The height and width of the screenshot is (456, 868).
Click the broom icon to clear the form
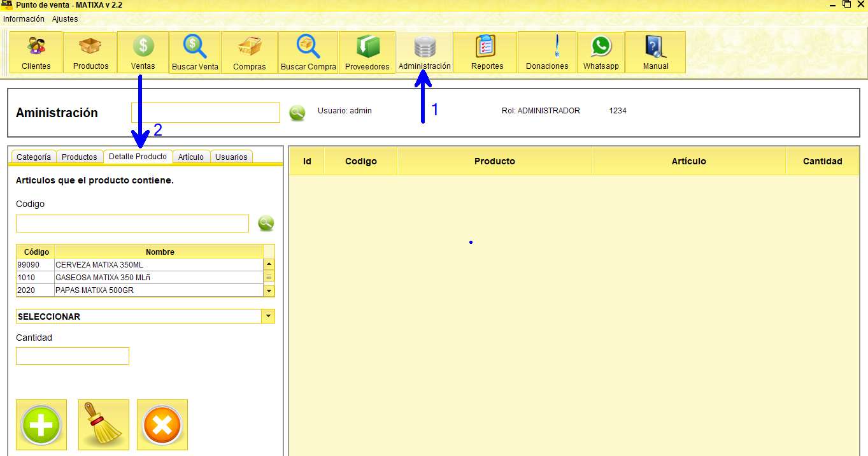tap(103, 424)
